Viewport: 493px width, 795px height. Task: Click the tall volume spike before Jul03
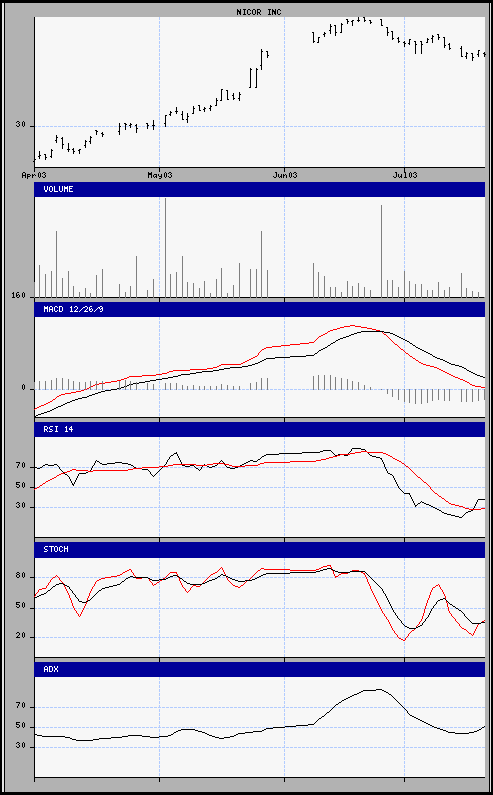coord(381,251)
